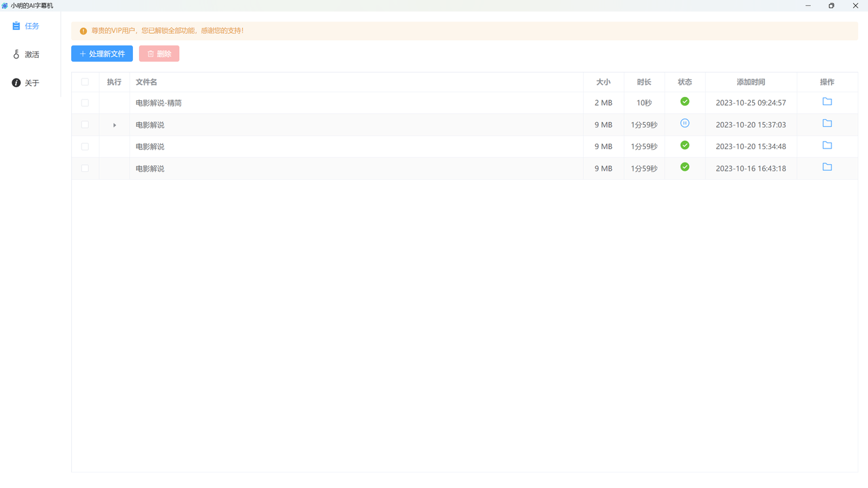Check the box for 2023-10-16 16:43:18 row
Viewport: 868px width, 488px height.
point(85,168)
